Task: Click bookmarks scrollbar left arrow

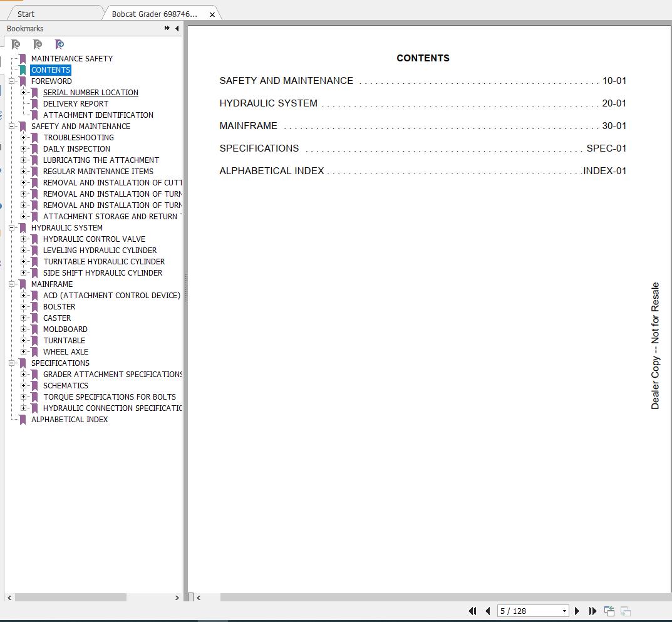Action: 9,597
